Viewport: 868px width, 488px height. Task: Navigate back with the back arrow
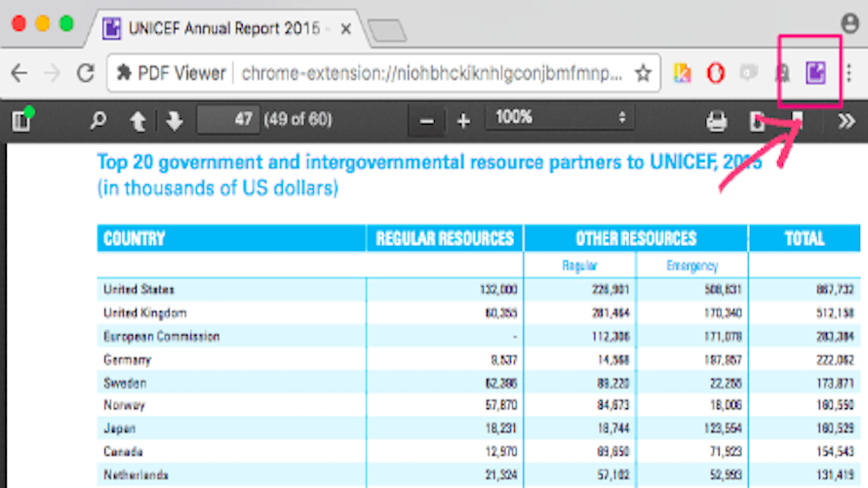tap(20, 73)
